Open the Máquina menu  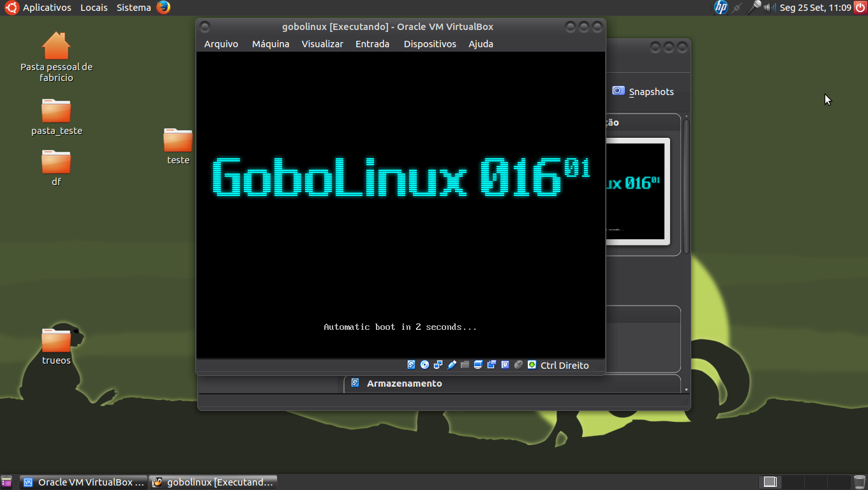[x=270, y=44]
